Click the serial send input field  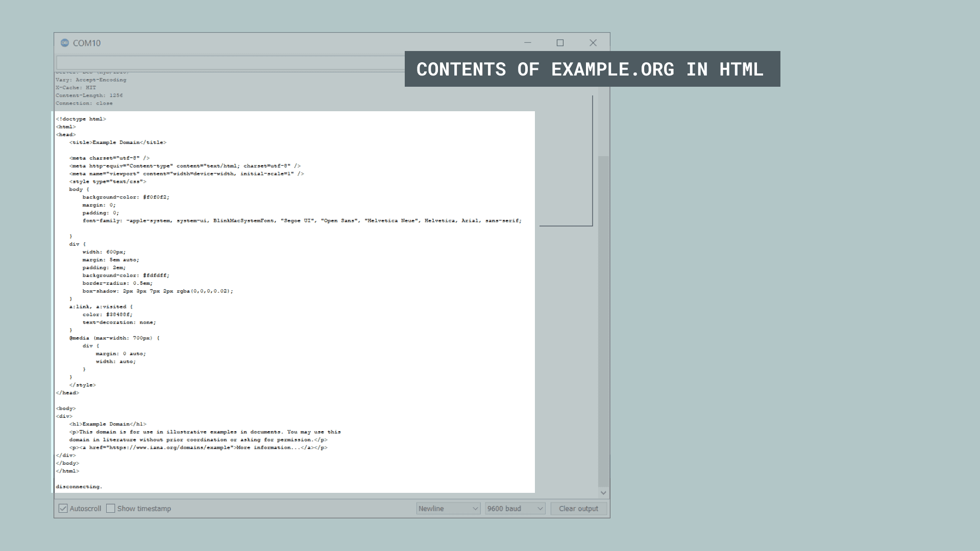[230, 63]
